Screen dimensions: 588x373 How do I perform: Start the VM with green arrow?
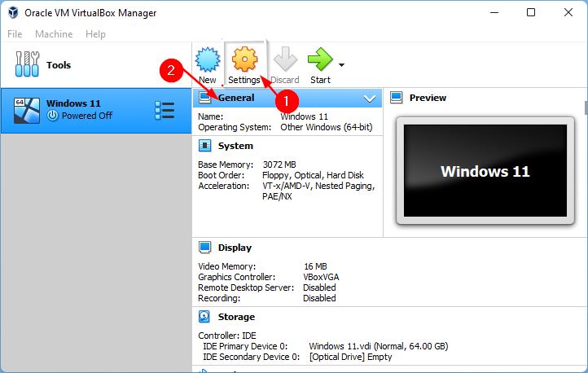(320, 59)
